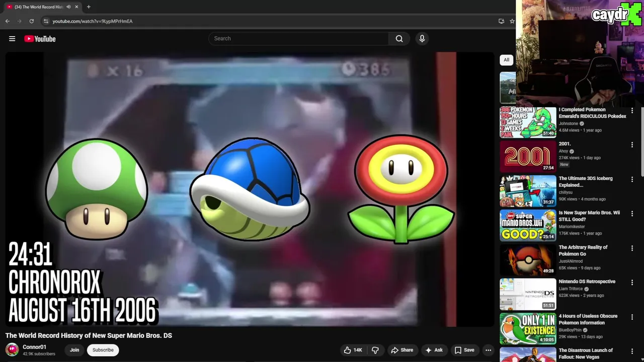This screenshot has width=644, height=362.
Task: Open the options menu for Ultimate 3DS Iceberg
Action: coord(632,179)
